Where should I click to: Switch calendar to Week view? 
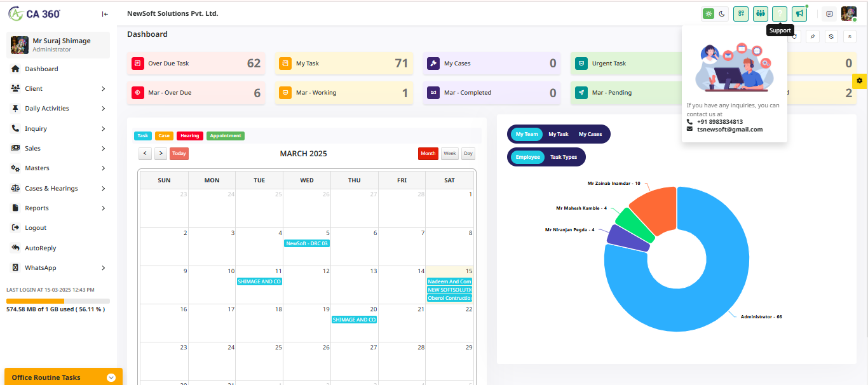450,153
